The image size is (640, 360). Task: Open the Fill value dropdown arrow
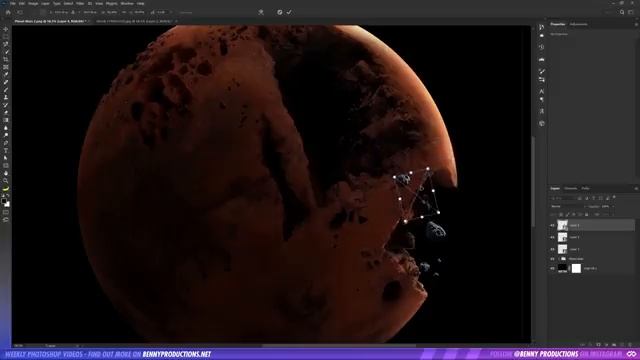[613, 214]
